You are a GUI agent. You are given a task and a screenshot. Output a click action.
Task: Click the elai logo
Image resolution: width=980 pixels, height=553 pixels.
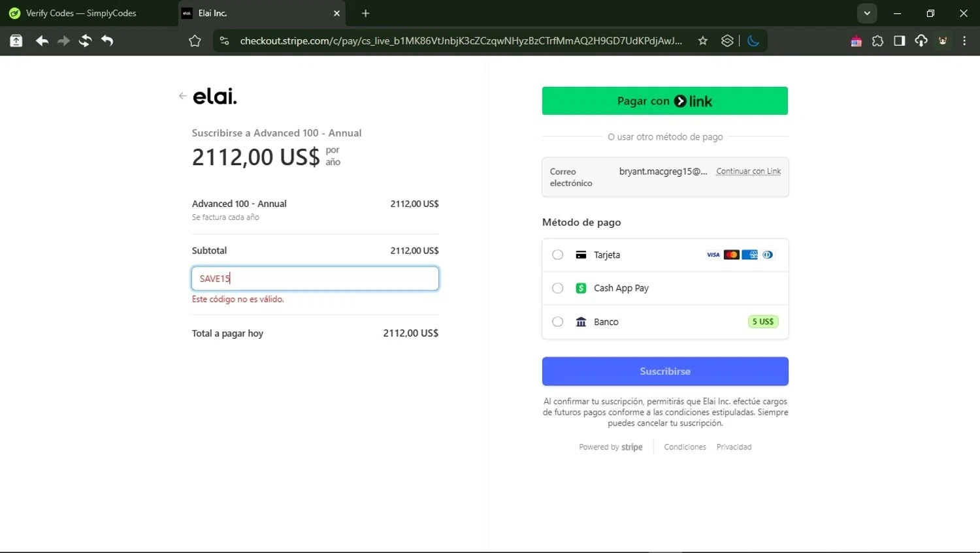click(215, 97)
